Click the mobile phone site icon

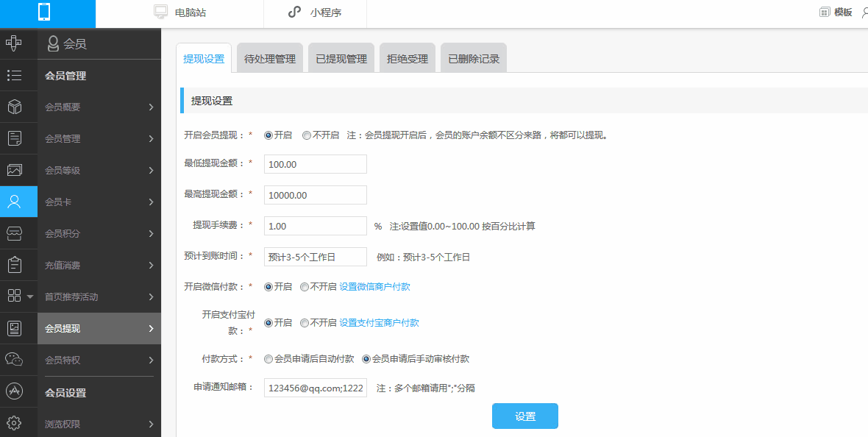(44, 13)
